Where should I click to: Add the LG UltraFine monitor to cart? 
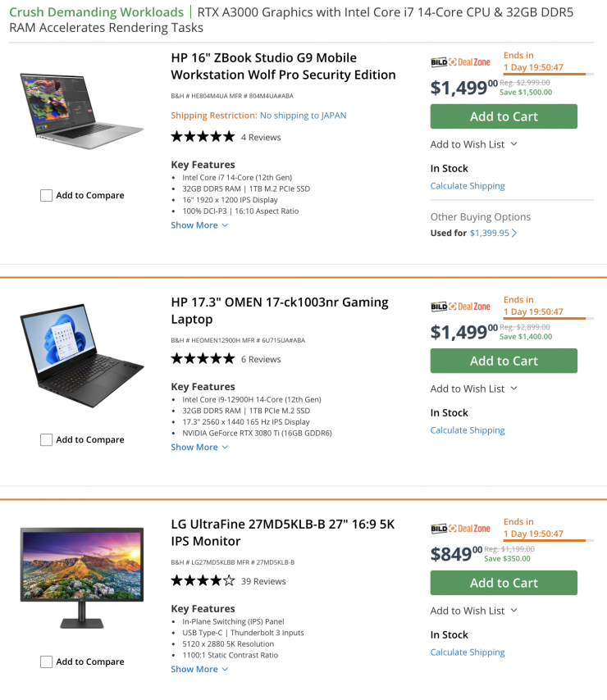(504, 583)
